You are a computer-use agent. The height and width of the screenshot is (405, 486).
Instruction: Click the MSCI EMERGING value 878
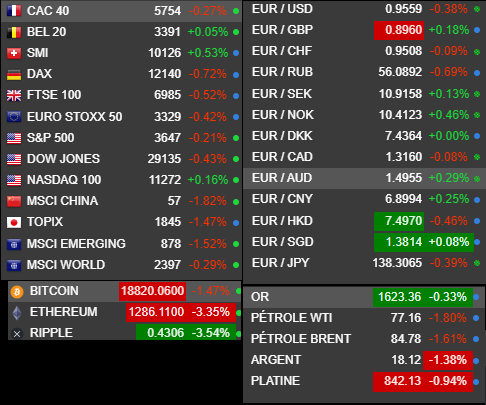pos(171,244)
